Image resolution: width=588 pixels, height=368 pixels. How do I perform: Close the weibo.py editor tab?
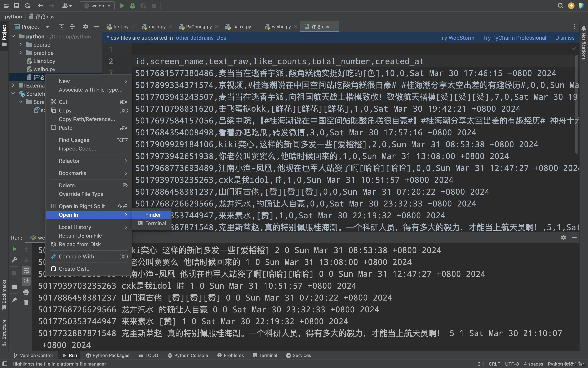click(296, 27)
